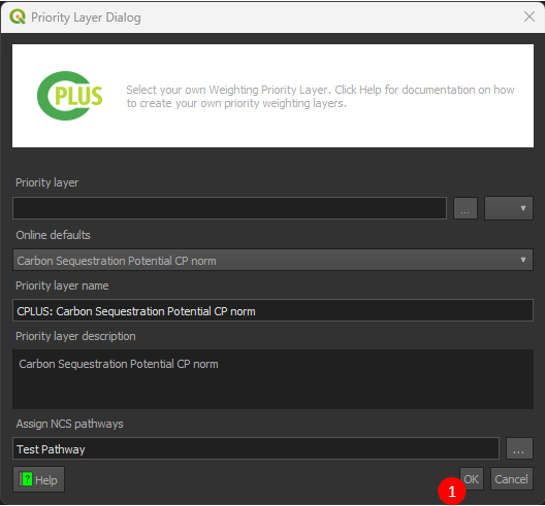Browse for priority layer file

(x=465, y=208)
